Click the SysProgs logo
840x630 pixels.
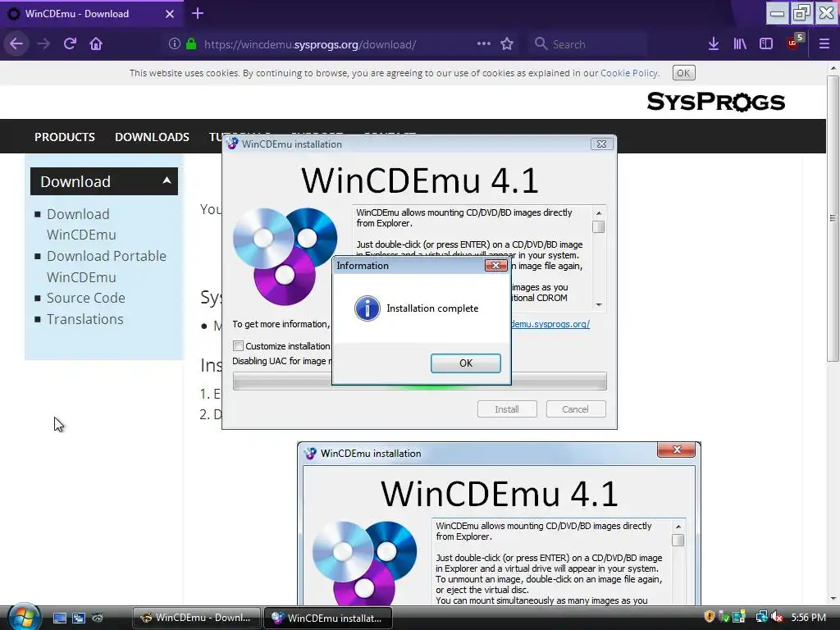tap(716, 101)
